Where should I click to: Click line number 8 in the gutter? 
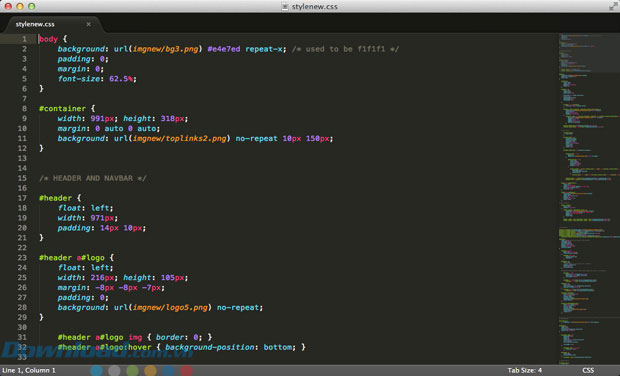(x=24, y=108)
